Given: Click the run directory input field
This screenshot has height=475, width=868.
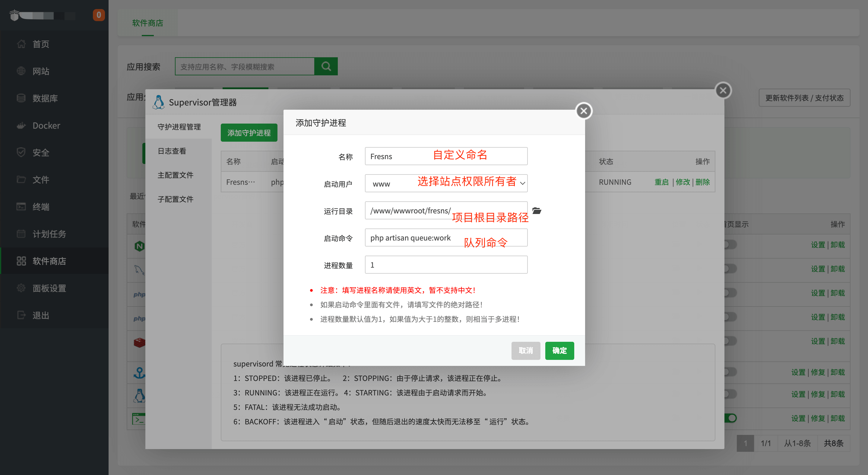Looking at the screenshot, I should click(x=446, y=210).
